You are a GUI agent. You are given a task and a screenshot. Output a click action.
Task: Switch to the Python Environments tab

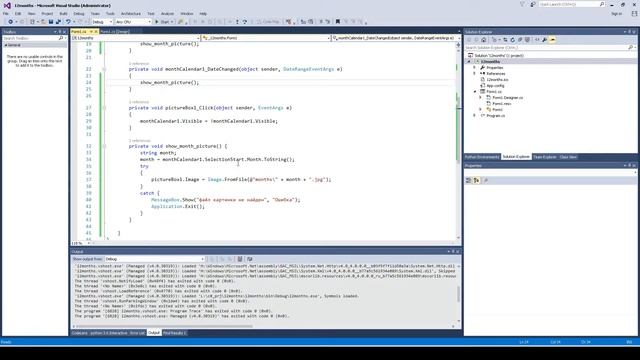[482, 157]
